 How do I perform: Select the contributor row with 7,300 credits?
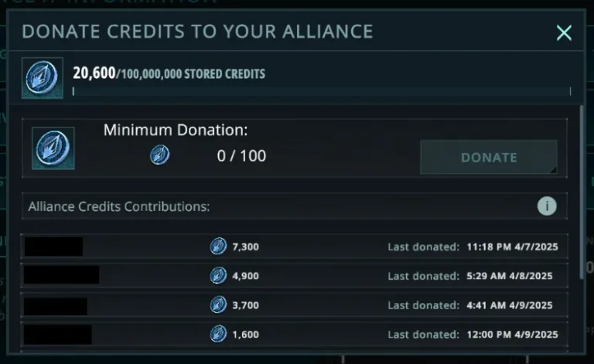[x=294, y=247]
